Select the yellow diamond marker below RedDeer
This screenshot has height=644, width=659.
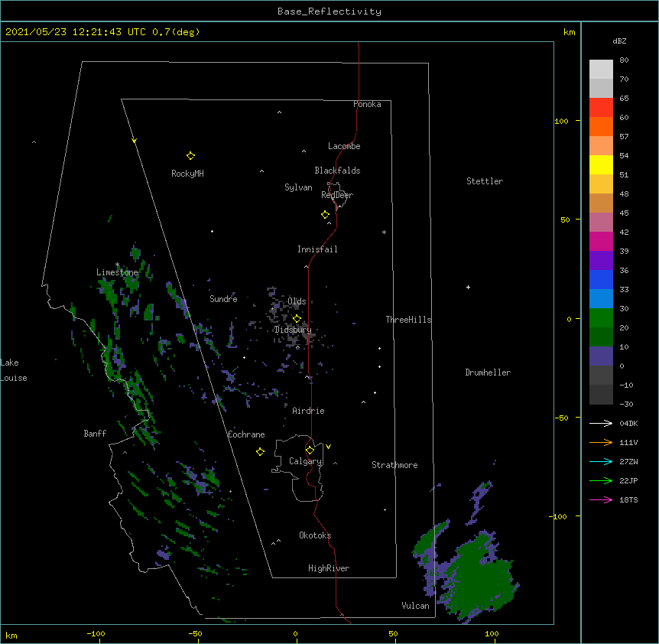(326, 215)
